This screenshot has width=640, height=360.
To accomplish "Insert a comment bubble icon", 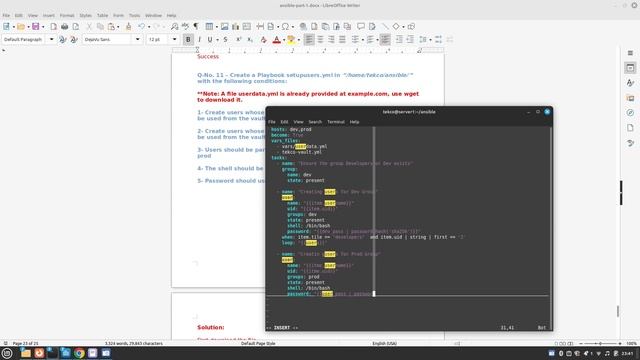I will 361,27.
